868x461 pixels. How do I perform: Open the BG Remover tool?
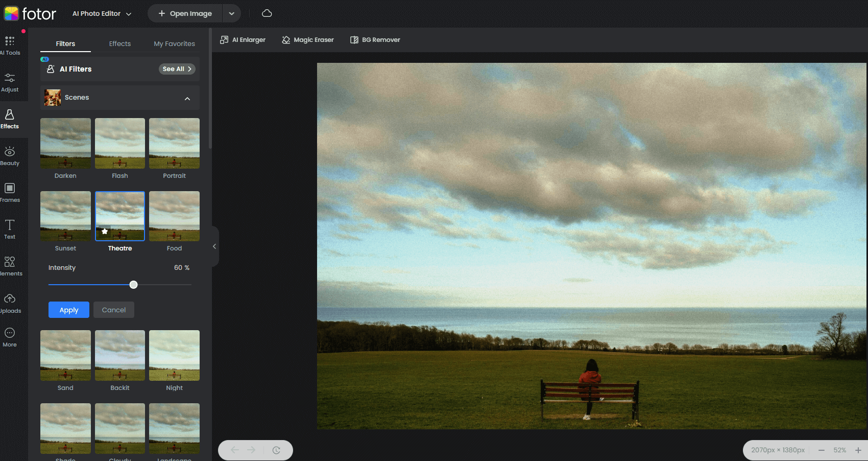(375, 40)
